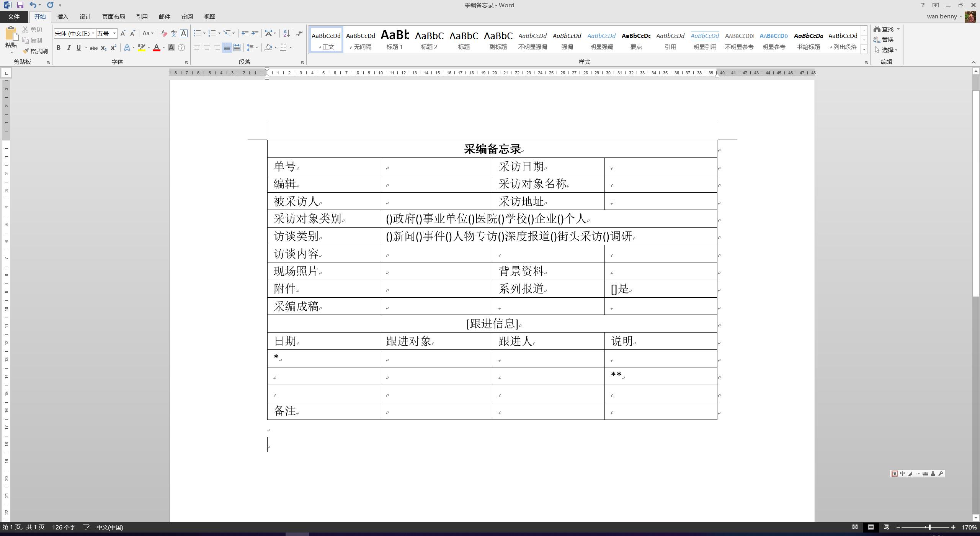Click the zoom slider in the status bar
Viewport: 980px width, 536px height.
pos(929,528)
